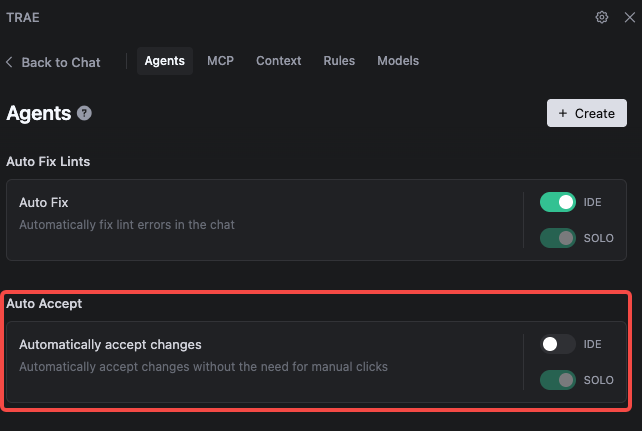Open settings via the gear icon
Screen dimensions: 642x431
[602, 17]
